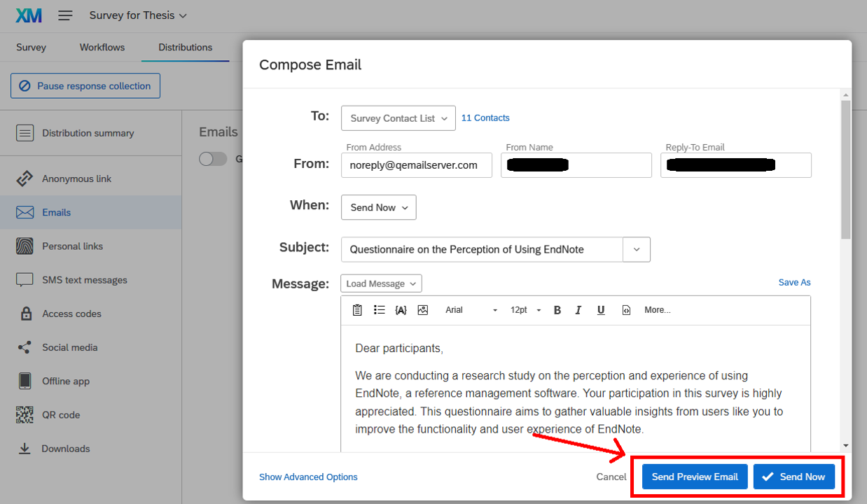Expand the Load Message dropdown

click(381, 283)
